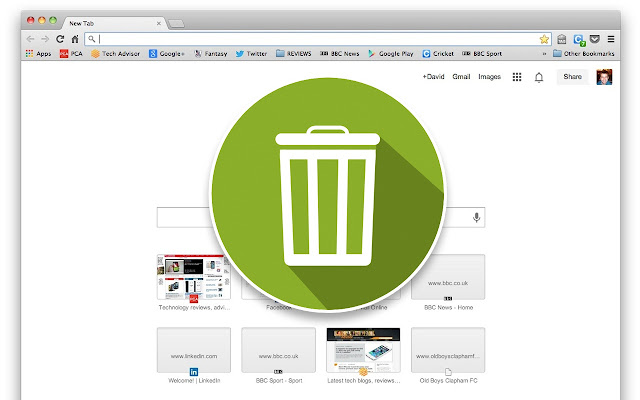Viewport: 640px width, 400px height.
Task: Reload the page with refresh icon
Action: click(x=60, y=39)
